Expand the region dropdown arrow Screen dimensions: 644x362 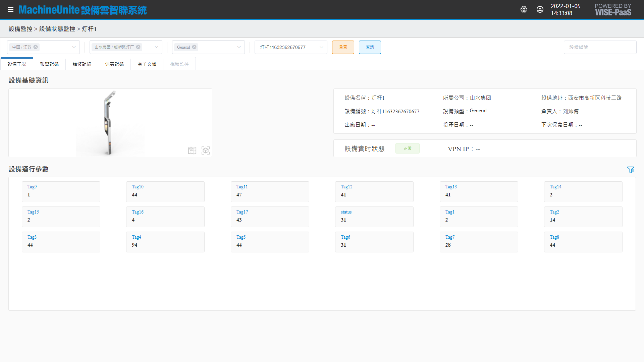[74, 47]
